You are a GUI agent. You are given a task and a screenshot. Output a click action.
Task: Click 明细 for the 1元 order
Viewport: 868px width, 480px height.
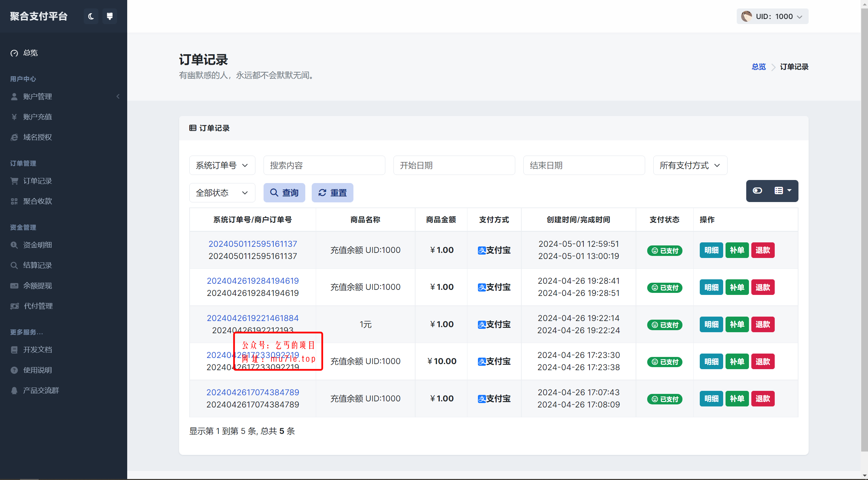click(x=711, y=324)
